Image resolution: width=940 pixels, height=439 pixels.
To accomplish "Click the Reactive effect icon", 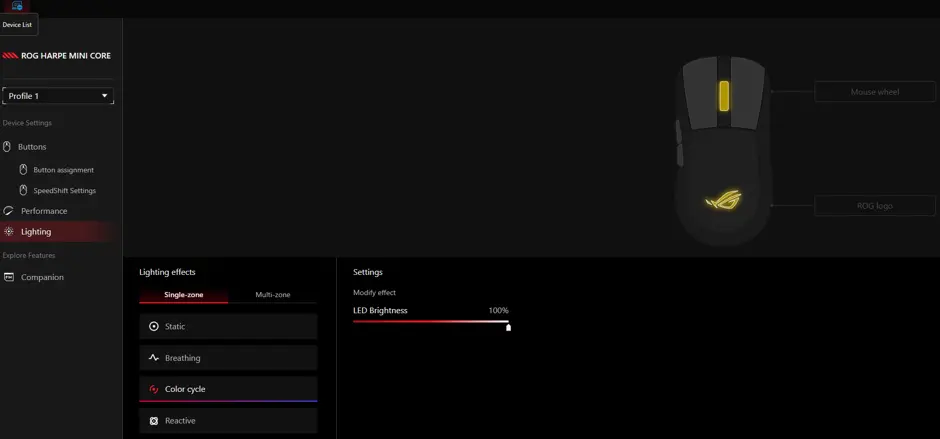I will tap(153, 421).
